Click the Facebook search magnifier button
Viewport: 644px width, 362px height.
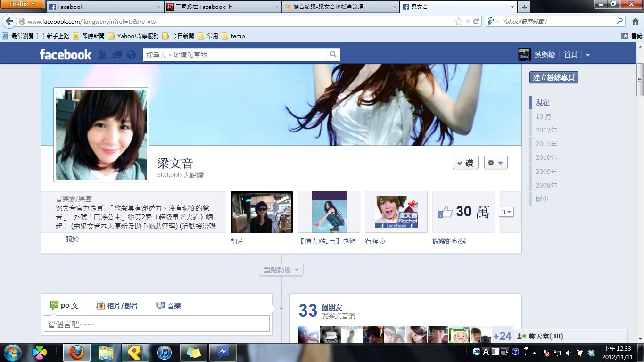333,55
